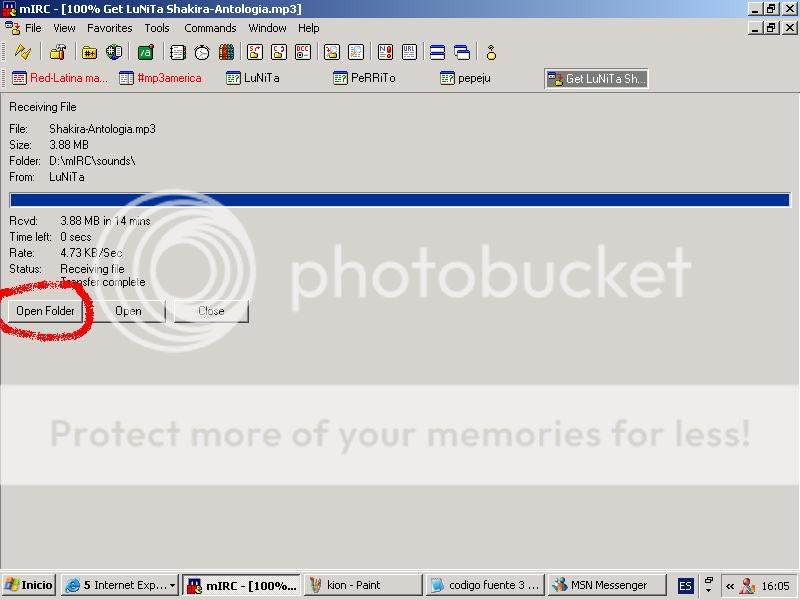
Task: Click the 16:05 taskbar clock
Action: [x=775, y=586]
